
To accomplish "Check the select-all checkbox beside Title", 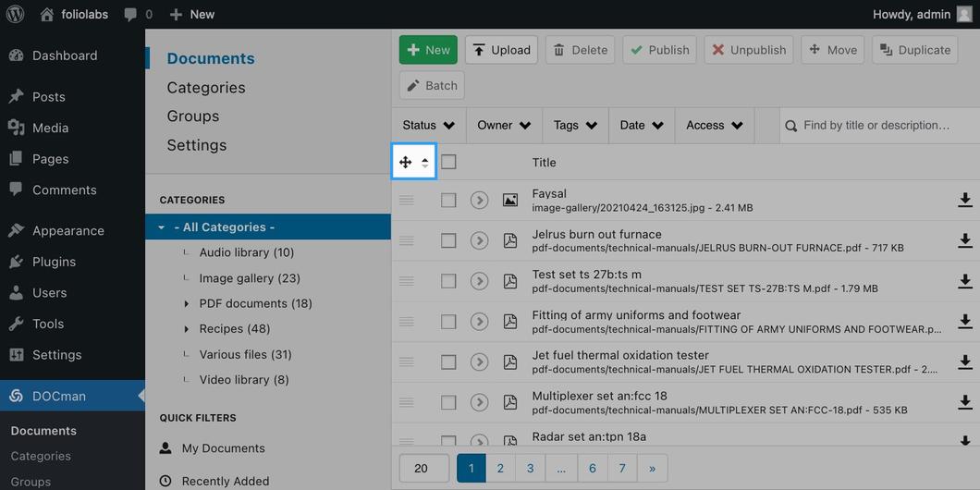I will pos(448,163).
